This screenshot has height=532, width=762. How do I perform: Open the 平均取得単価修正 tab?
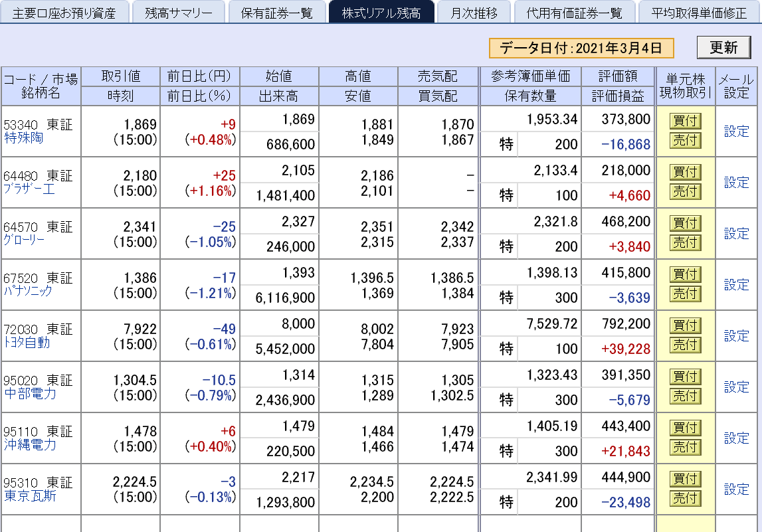tap(700, 12)
